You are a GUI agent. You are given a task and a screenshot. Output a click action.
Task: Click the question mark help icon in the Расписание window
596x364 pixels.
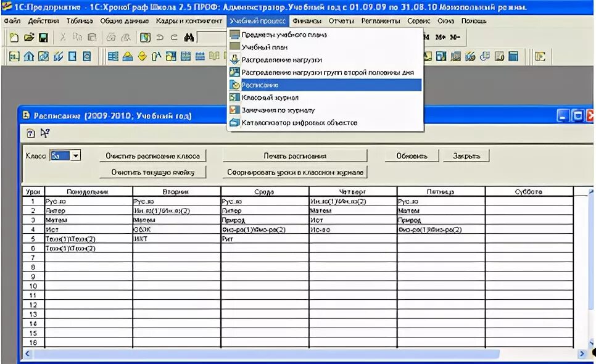point(31,133)
